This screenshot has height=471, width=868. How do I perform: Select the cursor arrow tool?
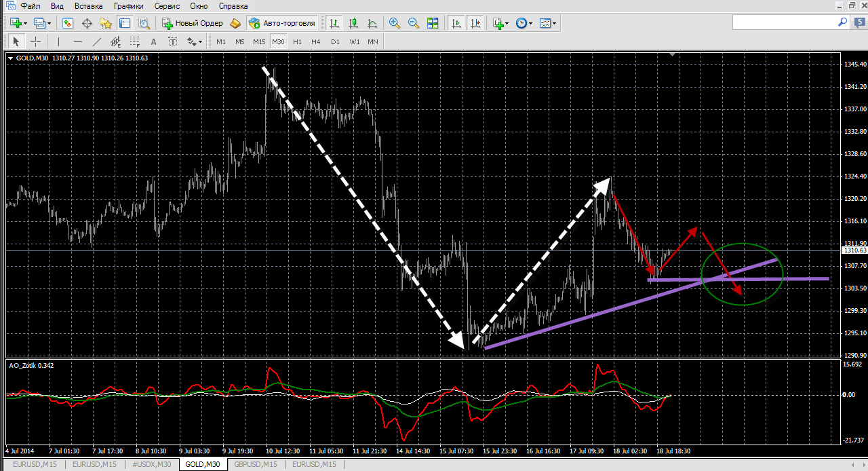pyautogui.click(x=16, y=41)
